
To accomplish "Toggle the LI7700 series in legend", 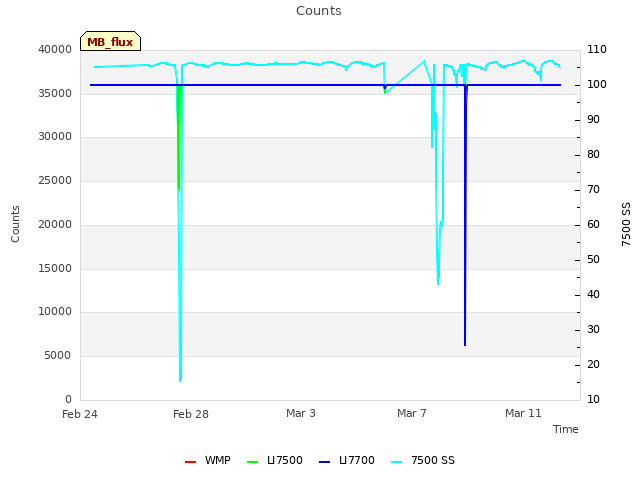I will coord(347,460).
